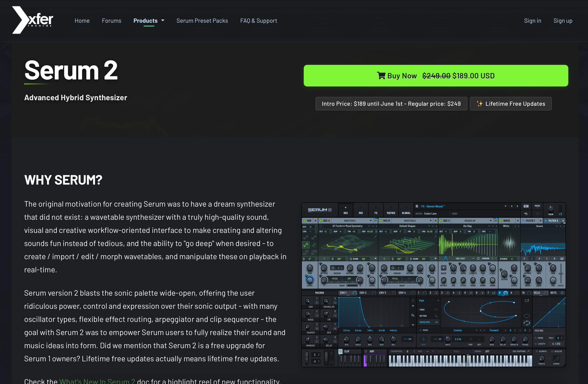
Task: Enable the LFO MONO checkbox
Action: pos(420,330)
